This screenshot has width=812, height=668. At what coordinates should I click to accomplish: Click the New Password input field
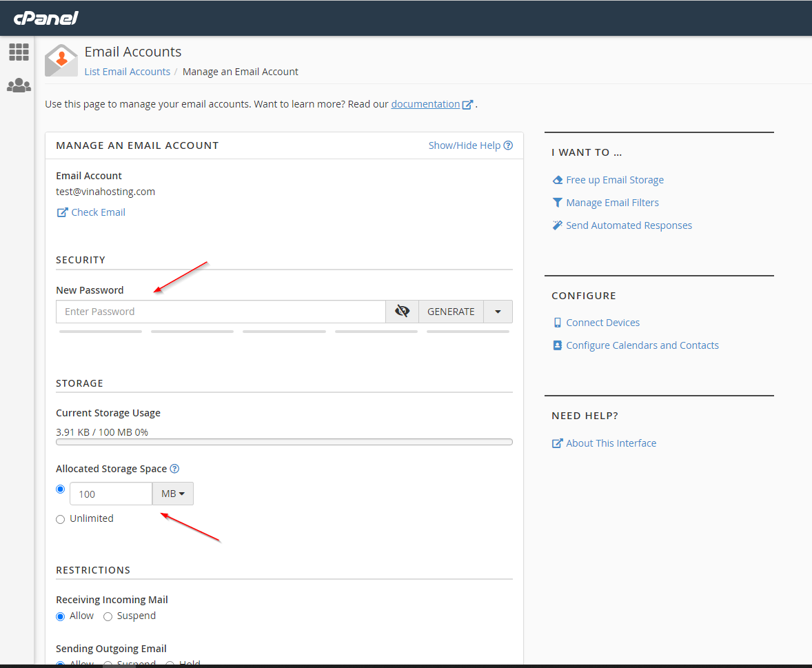click(x=221, y=312)
